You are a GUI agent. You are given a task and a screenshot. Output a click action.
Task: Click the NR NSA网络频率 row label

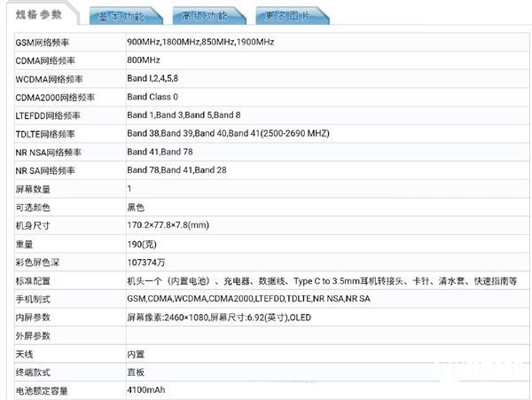coord(51,152)
